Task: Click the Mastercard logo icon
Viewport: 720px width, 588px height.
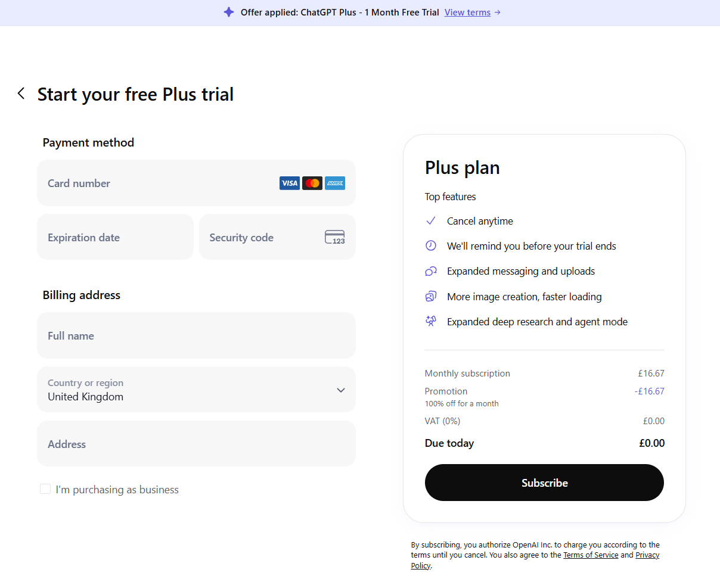Action: click(x=312, y=183)
